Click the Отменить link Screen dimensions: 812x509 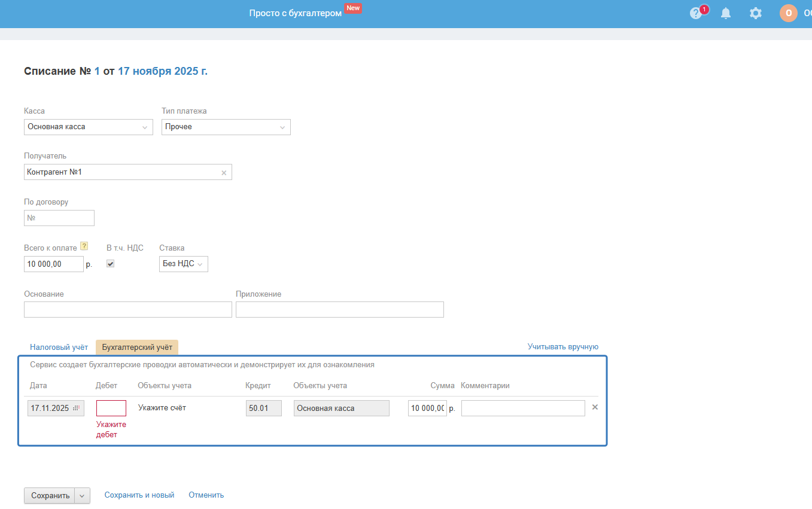[x=206, y=495]
